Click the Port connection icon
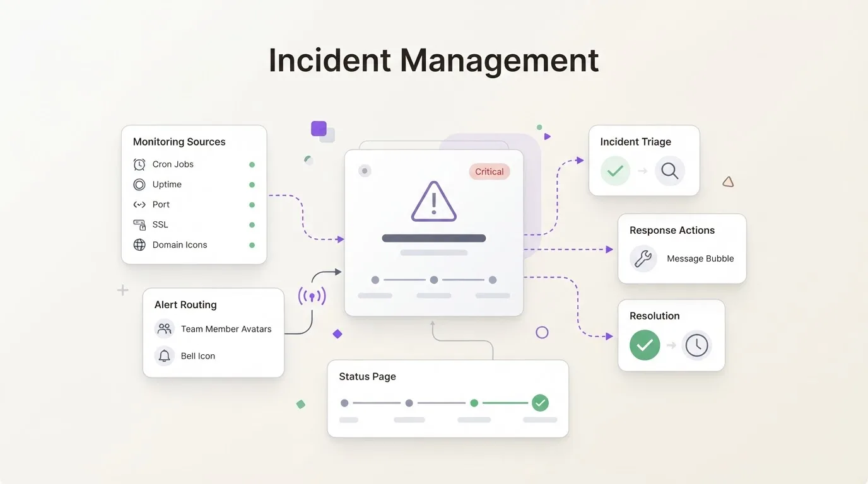 coord(139,205)
